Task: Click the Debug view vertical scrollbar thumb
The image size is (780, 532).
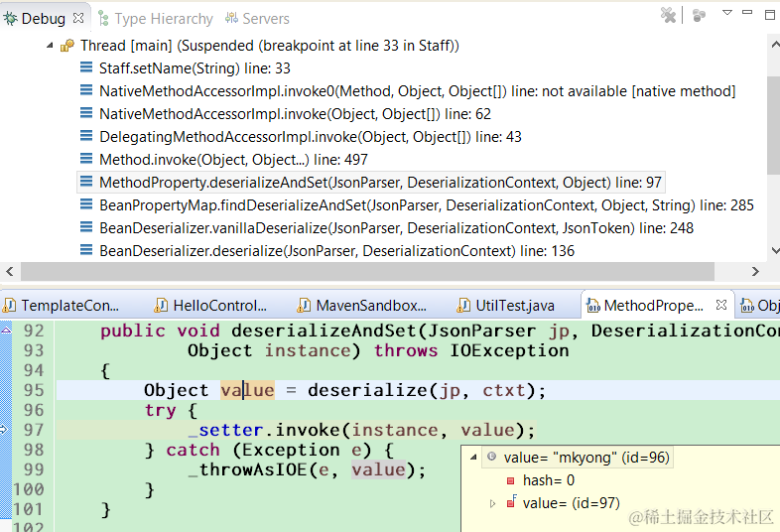Action: click(x=773, y=125)
